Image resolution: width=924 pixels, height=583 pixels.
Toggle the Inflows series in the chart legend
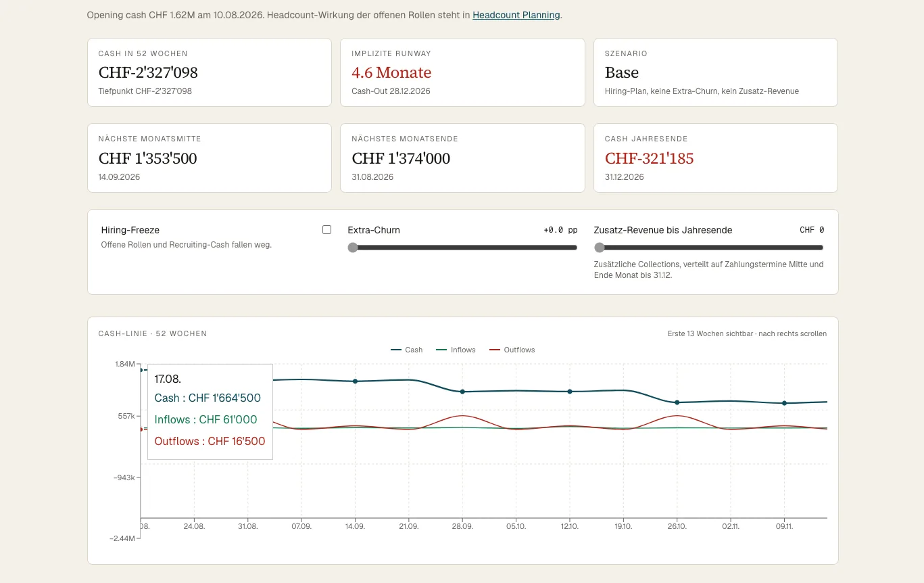(456, 350)
